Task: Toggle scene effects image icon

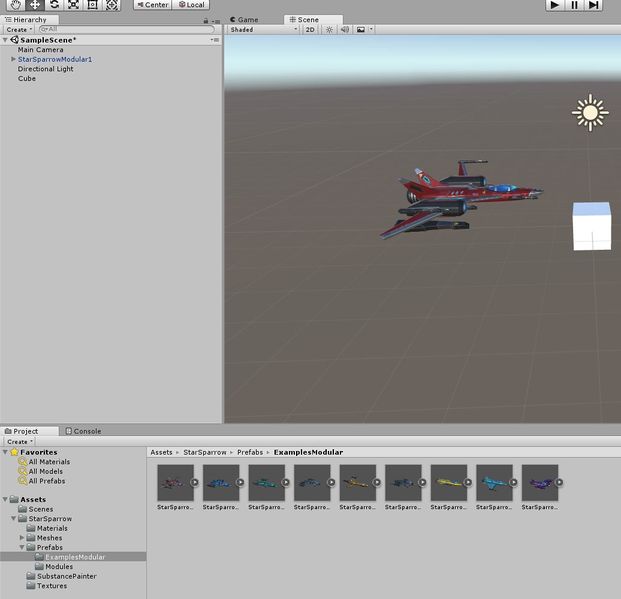Action: 361,30
